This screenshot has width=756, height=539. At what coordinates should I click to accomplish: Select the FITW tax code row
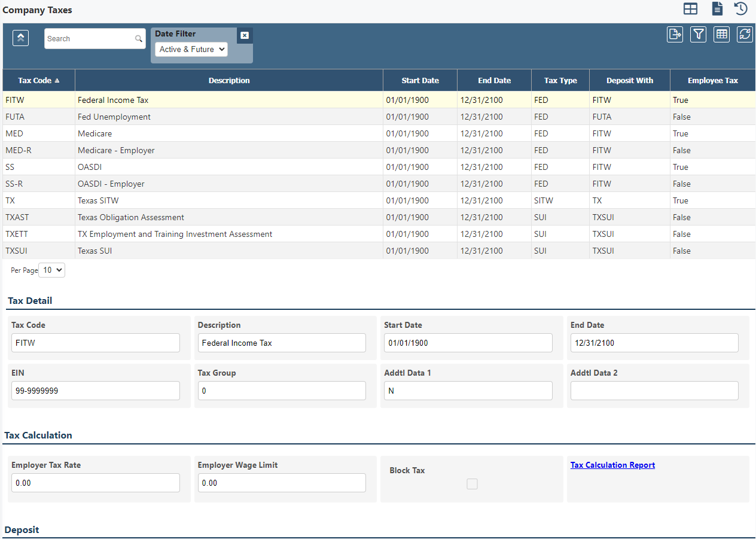379,100
